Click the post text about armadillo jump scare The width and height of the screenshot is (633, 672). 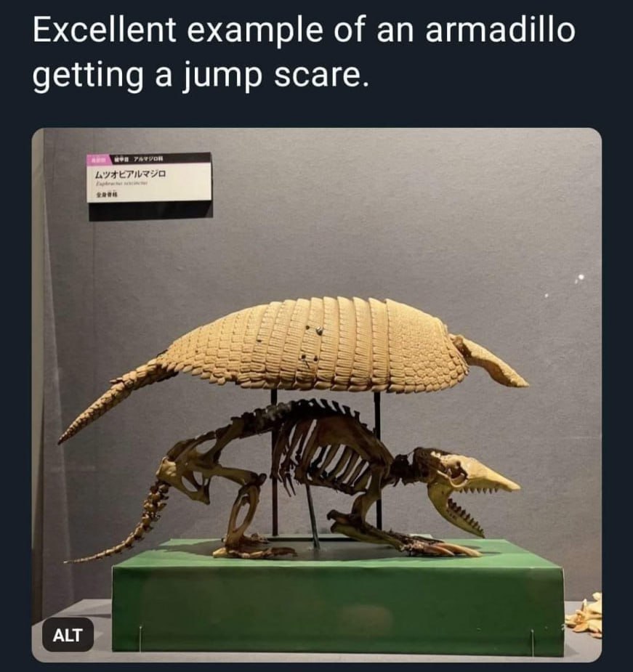(x=304, y=53)
